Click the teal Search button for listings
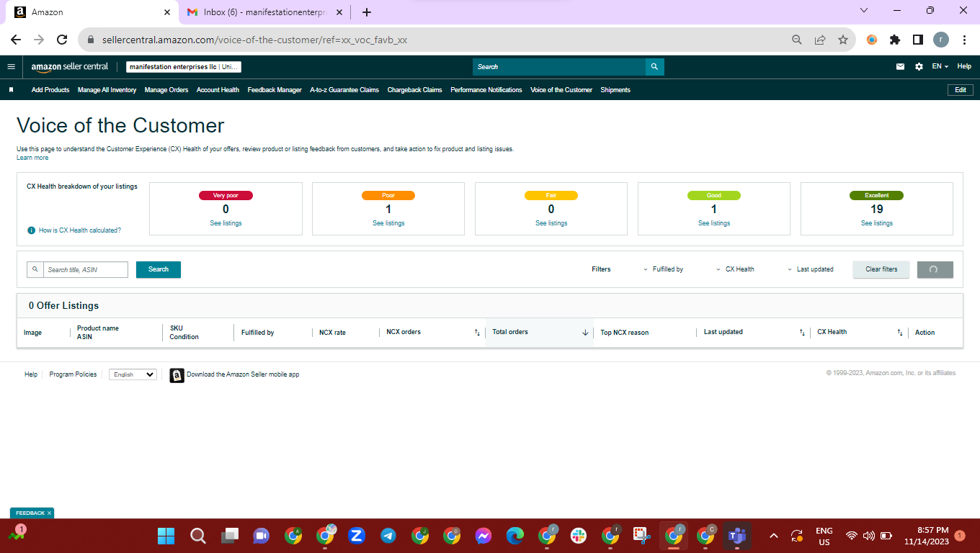 [x=159, y=269]
